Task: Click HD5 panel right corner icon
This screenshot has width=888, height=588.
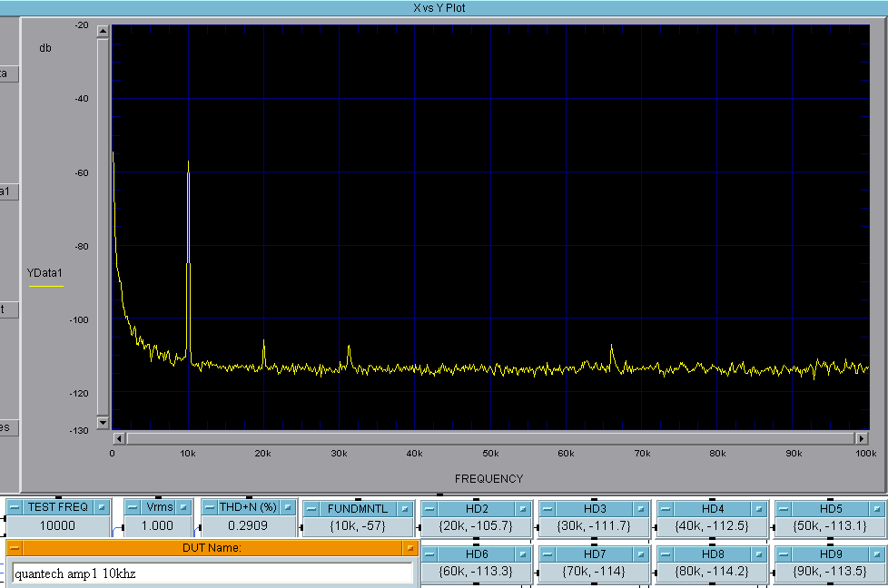Action: point(877,509)
